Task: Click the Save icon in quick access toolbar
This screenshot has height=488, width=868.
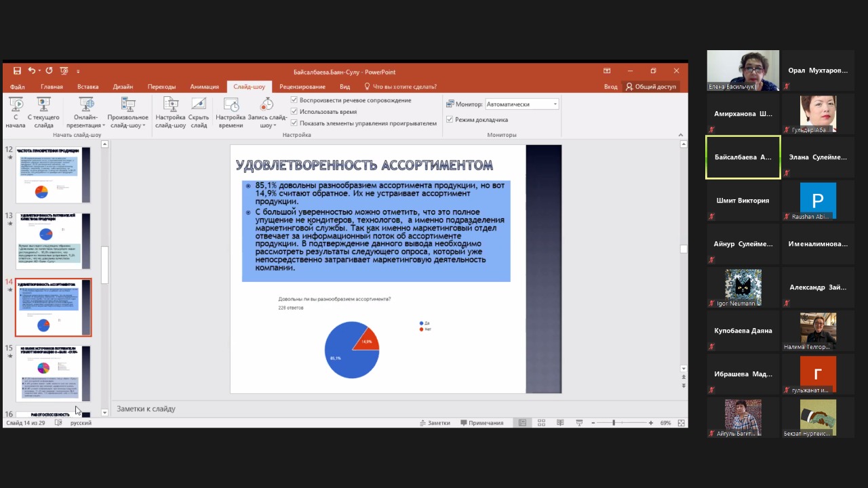Action: 18,71
